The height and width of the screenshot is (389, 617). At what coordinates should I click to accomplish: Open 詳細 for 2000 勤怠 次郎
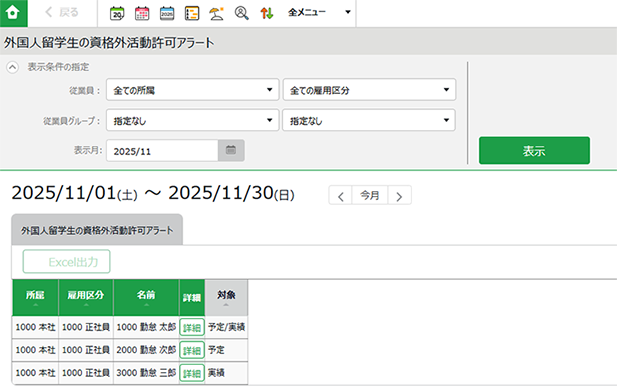tap(192, 350)
